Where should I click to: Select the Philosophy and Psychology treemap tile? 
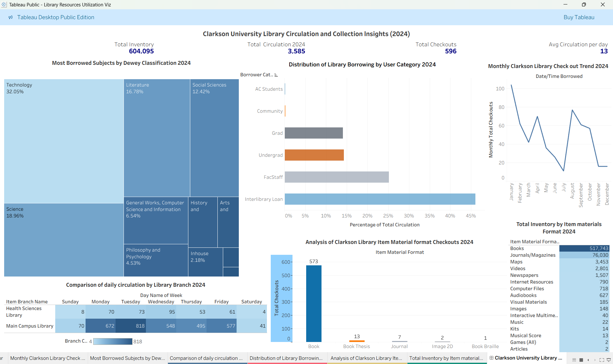(x=156, y=260)
